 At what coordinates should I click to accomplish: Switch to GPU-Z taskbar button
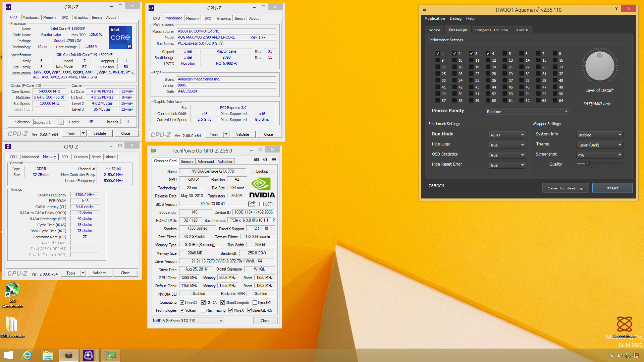click(111, 355)
